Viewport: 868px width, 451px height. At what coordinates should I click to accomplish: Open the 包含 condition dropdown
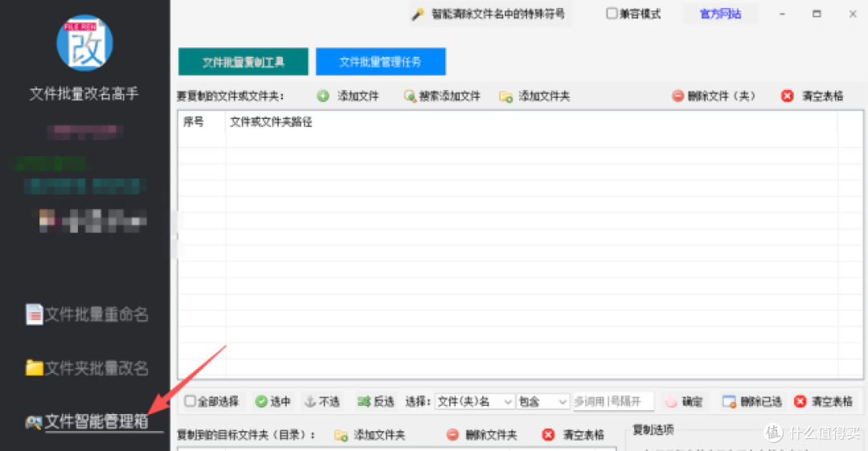[x=542, y=402]
